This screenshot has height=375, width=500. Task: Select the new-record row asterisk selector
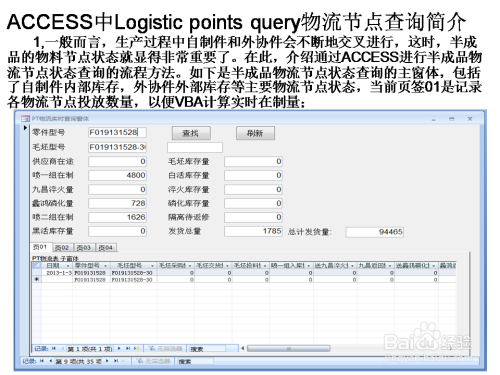[36, 279]
